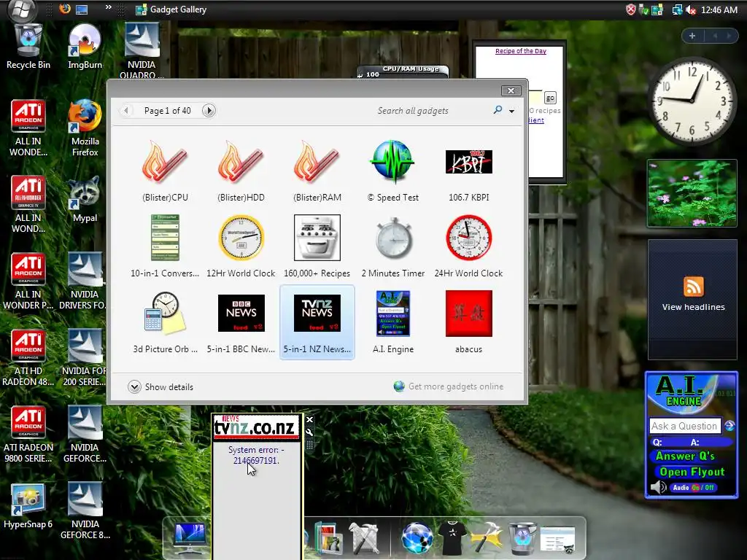Open HyperSnap 6 desktop icon
Image resolution: width=747 pixels, height=560 pixels.
pos(28,506)
